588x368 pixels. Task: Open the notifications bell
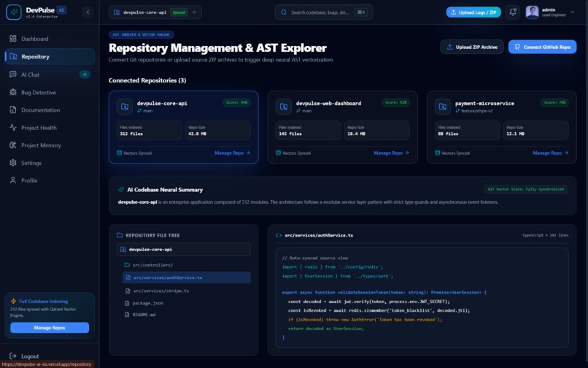coord(513,12)
